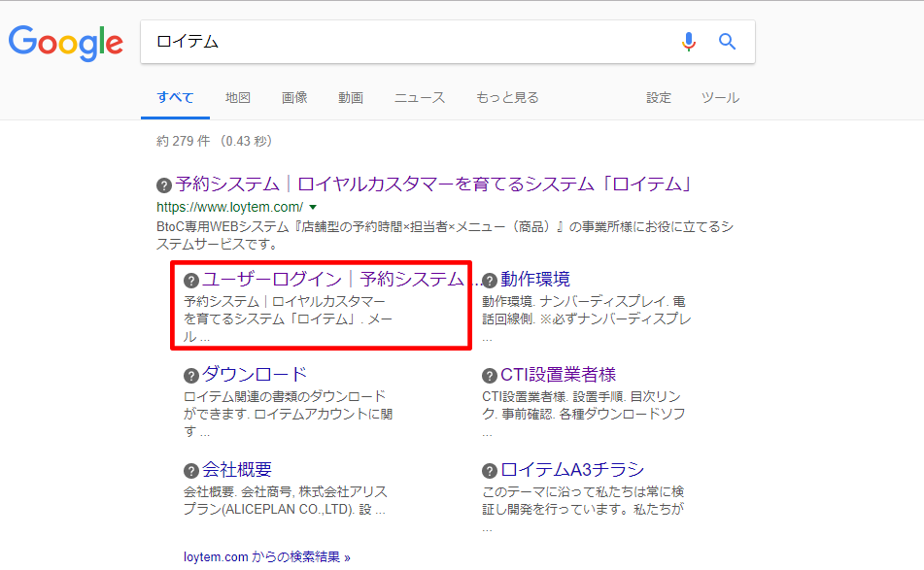Open the ダウンロード sitelink
Image resolution: width=924 pixels, height=570 pixels.
(255, 375)
